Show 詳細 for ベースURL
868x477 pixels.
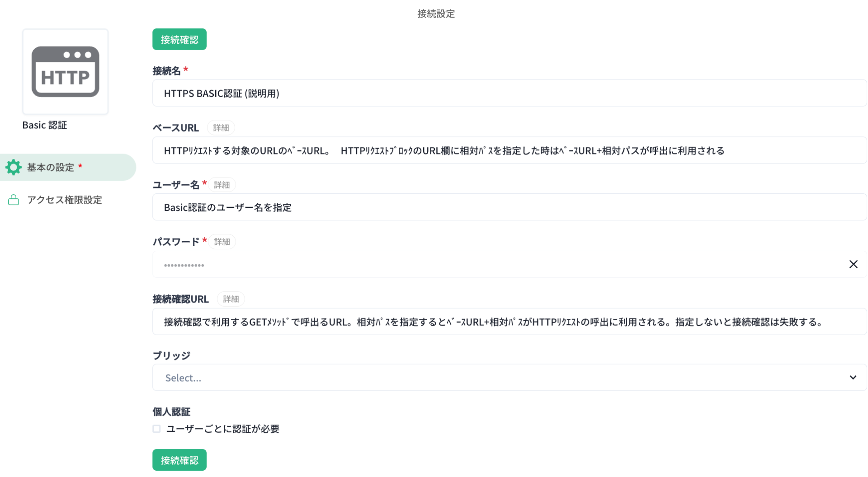point(221,128)
